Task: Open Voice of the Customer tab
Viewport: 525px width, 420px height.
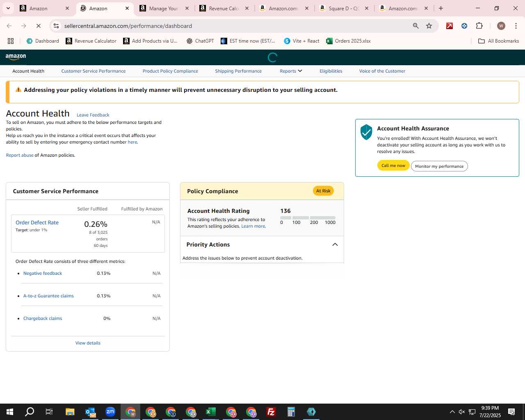Action: (382, 71)
